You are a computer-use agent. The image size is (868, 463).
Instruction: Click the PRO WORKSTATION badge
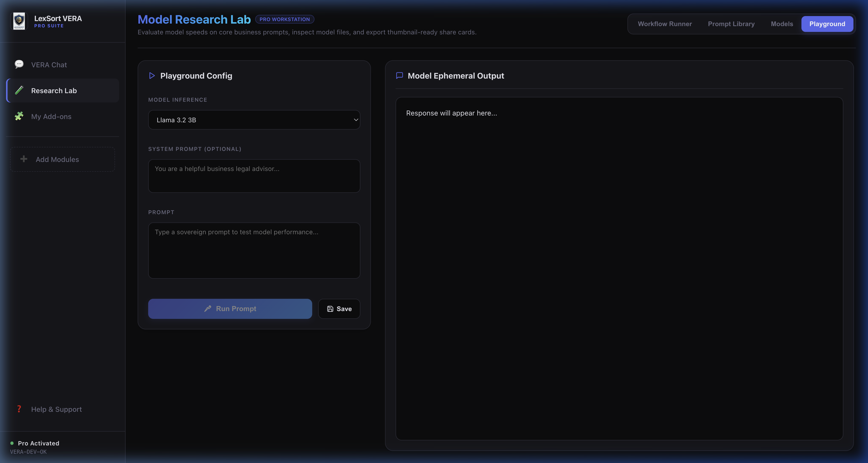(284, 19)
